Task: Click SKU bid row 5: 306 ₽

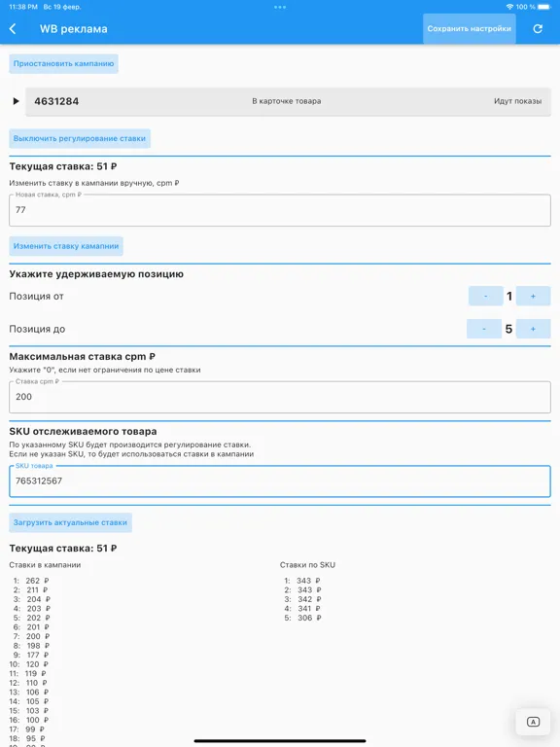Action: coord(302,618)
